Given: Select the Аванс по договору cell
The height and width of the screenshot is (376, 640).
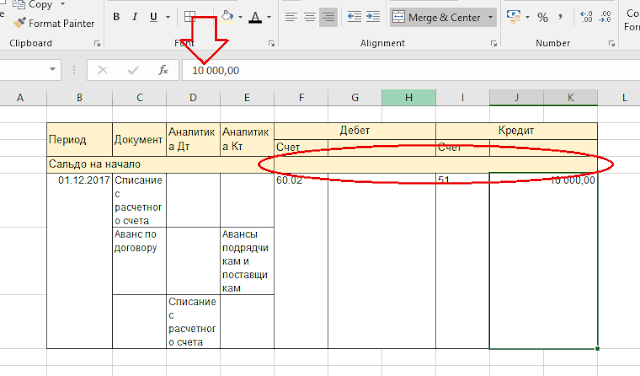Looking at the screenshot, I should click(x=140, y=261).
